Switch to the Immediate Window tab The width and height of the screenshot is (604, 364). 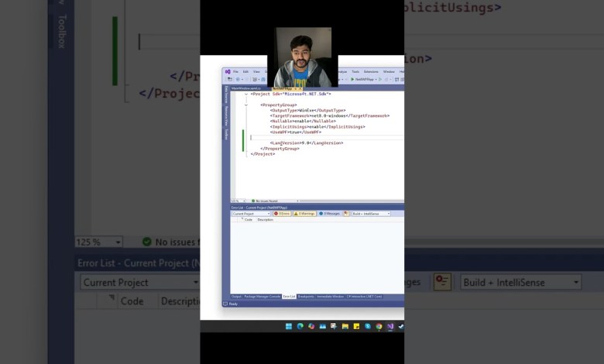pyautogui.click(x=330, y=297)
